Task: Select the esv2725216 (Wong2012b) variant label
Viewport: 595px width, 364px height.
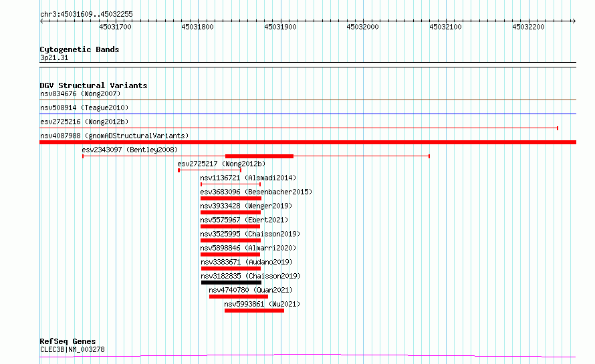Action: [84, 122]
